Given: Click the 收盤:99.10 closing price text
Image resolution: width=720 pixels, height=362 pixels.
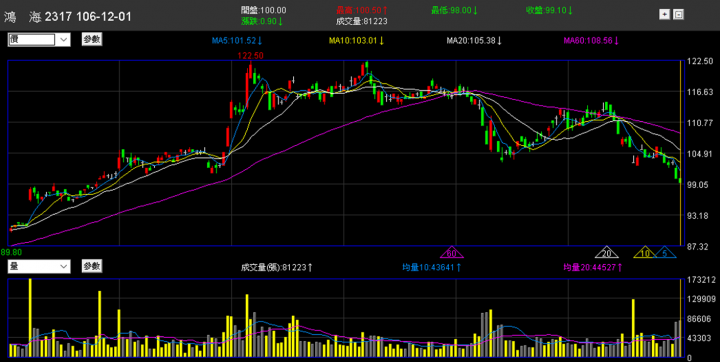Looking at the screenshot, I should pyautogui.click(x=550, y=10).
